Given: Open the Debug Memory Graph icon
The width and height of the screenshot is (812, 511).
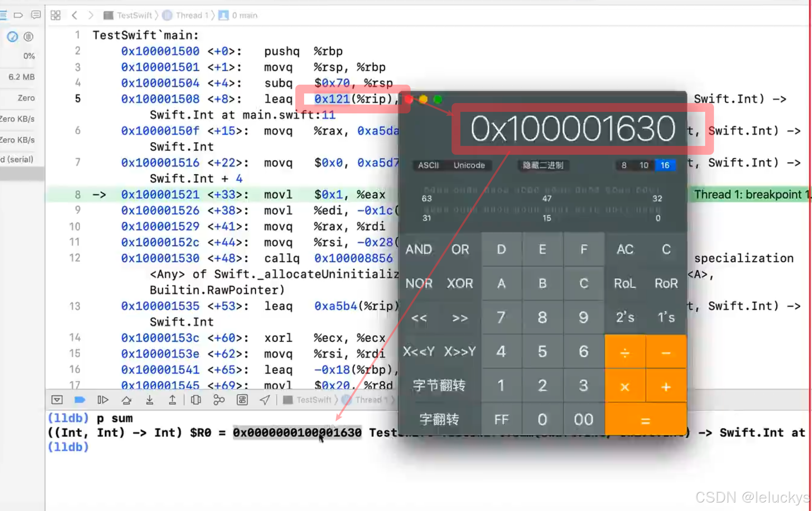Looking at the screenshot, I should (219, 400).
